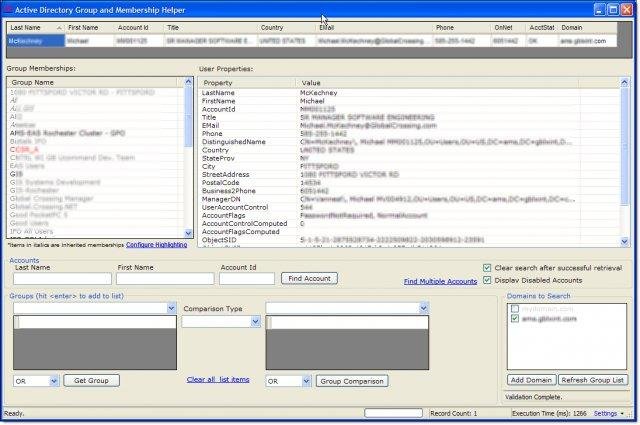Open the OR dropdown beside Group Comparison
Image resolution: width=640 pixels, height=425 pixels.
[305, 381]
